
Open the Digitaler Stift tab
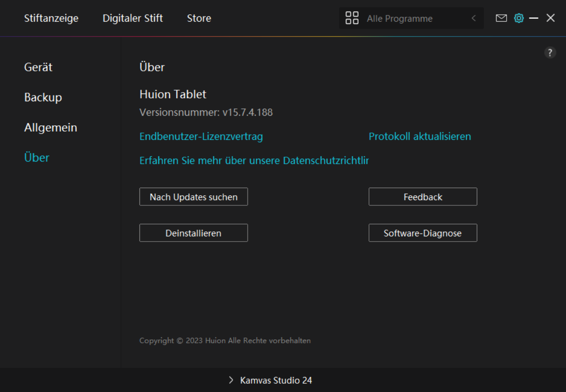(x=133, y=18)
